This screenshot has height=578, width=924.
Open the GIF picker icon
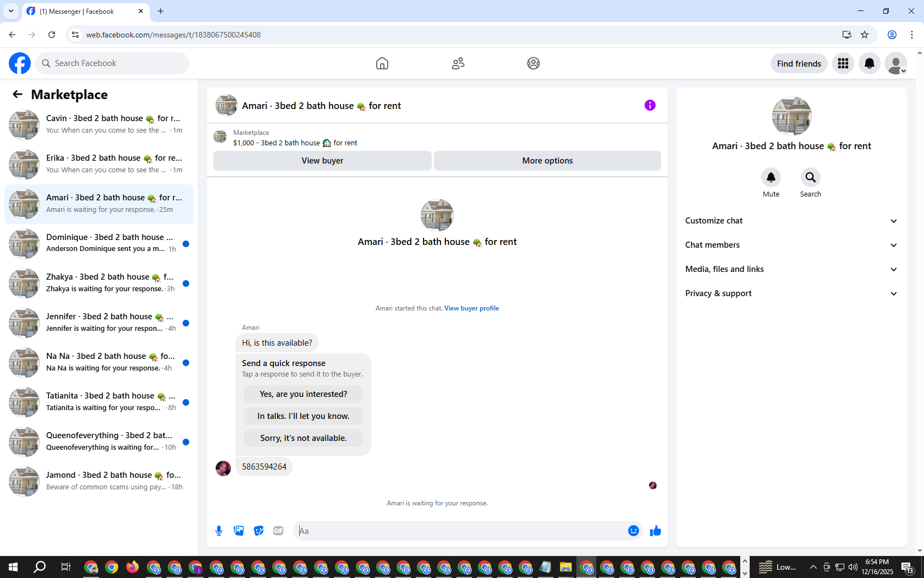(x=278, y=531)
